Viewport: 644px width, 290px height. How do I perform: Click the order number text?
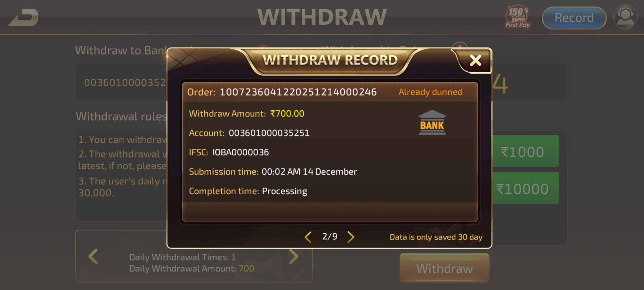pos(298,92)
